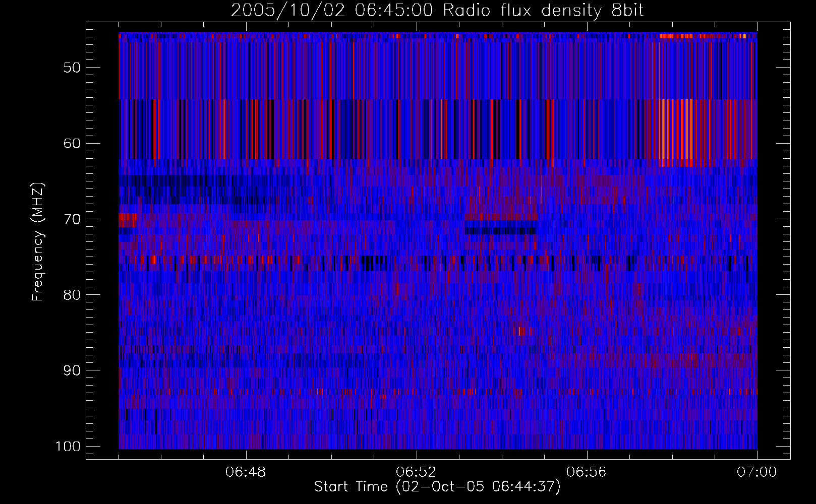
Task: Click the "Start Time (02-Oct-05 06:44:37)" label
Action: (x=437, y=487)
